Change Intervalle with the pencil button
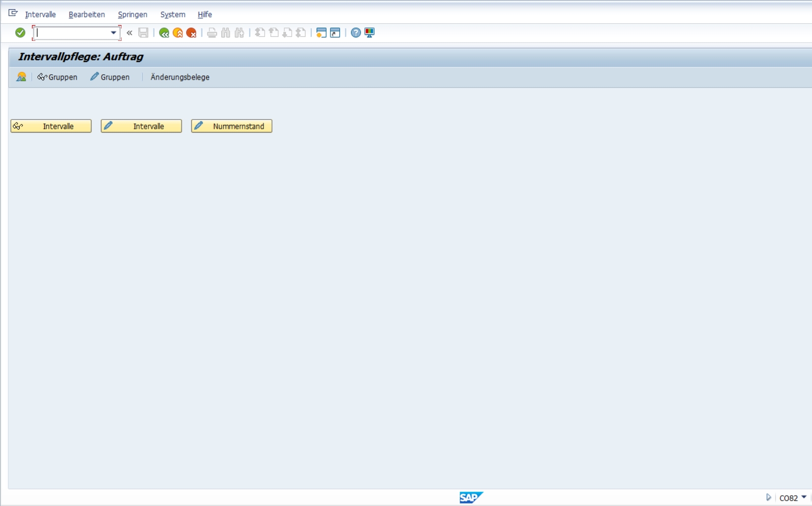 coord(142,126)
